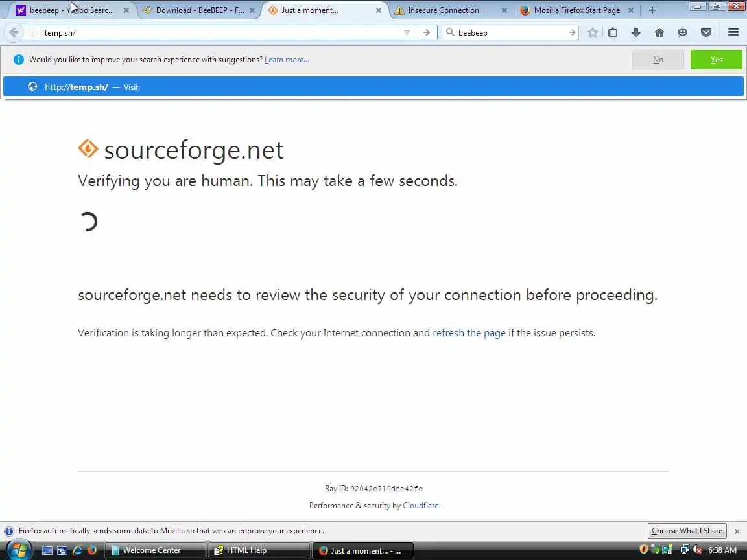This screenshot has width=747, height=560.
Task: Click the Go arrow in the URL bar
Action: (x=427, y=32)
